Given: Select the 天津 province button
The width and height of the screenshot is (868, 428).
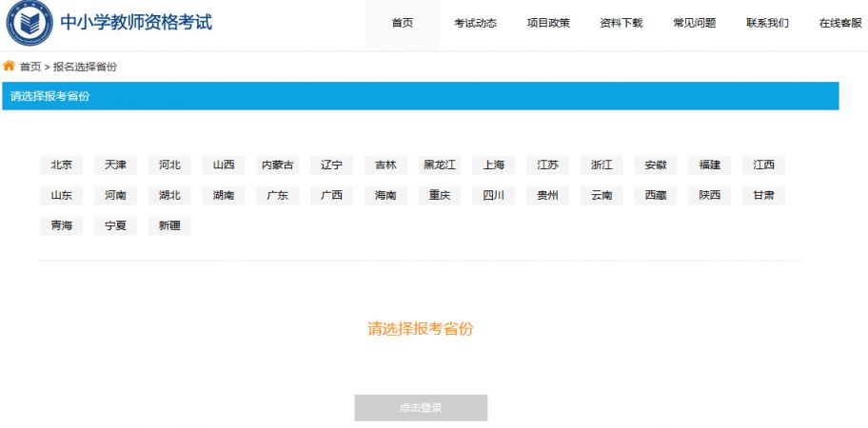Looking at the screenshot, I should pyautogui.click(x=116, y=165).
